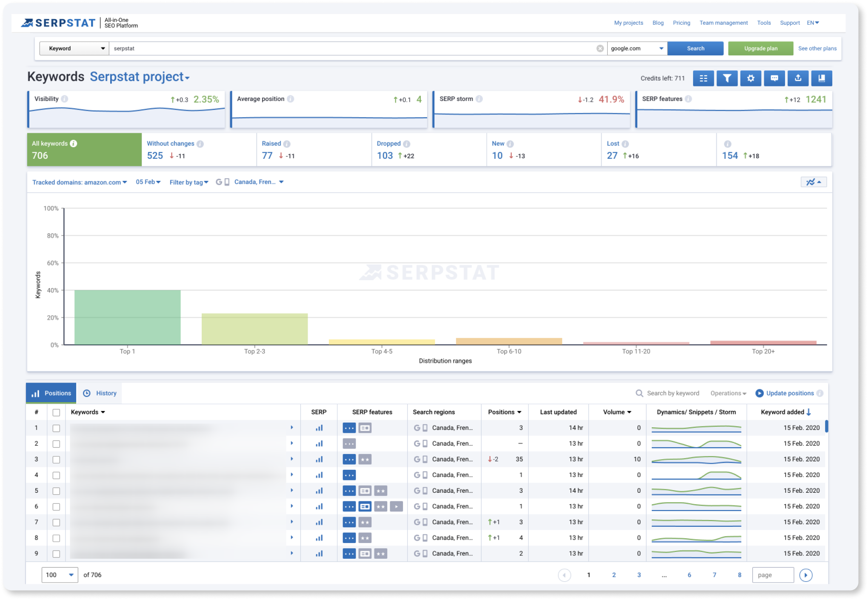Click the Top 2-3 chart bar
The image size is (868, 600).
coord(254,329)
